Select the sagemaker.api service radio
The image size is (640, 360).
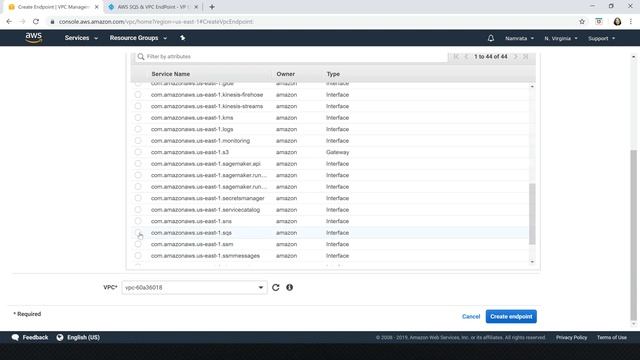[x=138, y=163]
